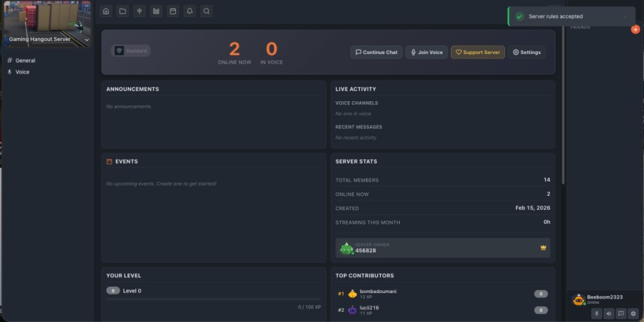Click the signpost icon in top toolbar
The image size is (644, 322).
click(139, 11)
